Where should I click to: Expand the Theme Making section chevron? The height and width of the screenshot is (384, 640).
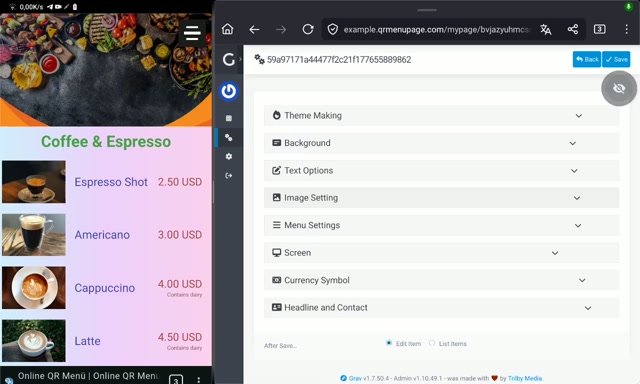tap(579, 116)
